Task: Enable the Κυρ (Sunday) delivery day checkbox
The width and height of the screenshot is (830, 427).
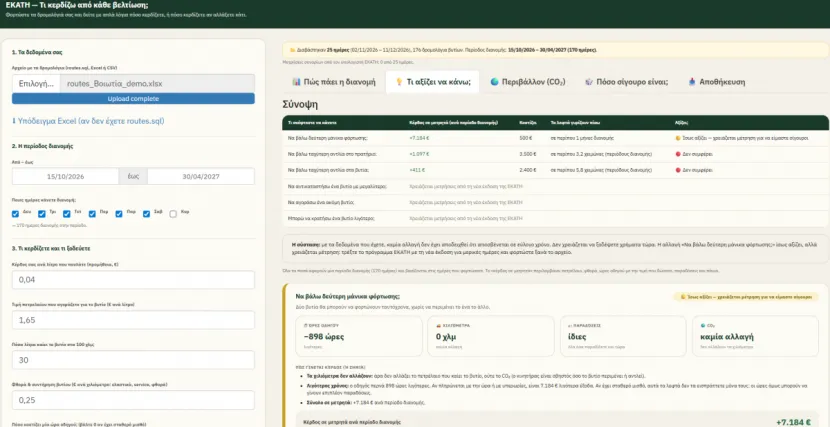Action: [173, 214]
